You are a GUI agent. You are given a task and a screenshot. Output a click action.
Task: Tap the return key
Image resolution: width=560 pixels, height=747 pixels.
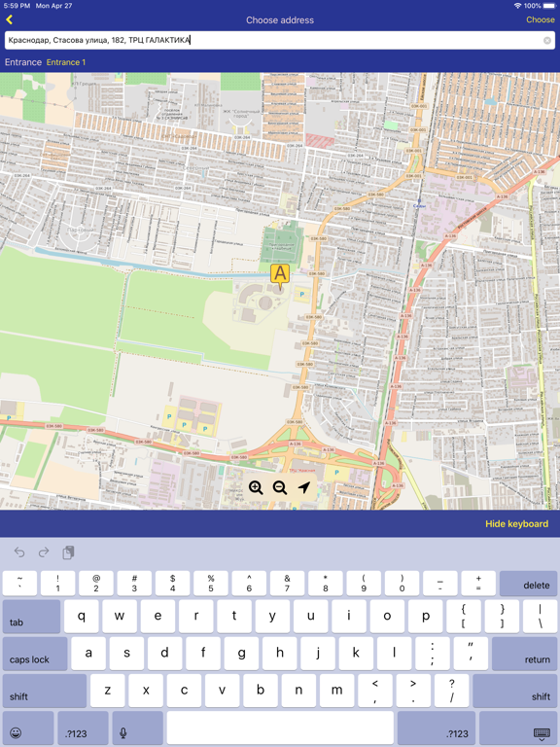pyautogui.click(x=524, y=654)
